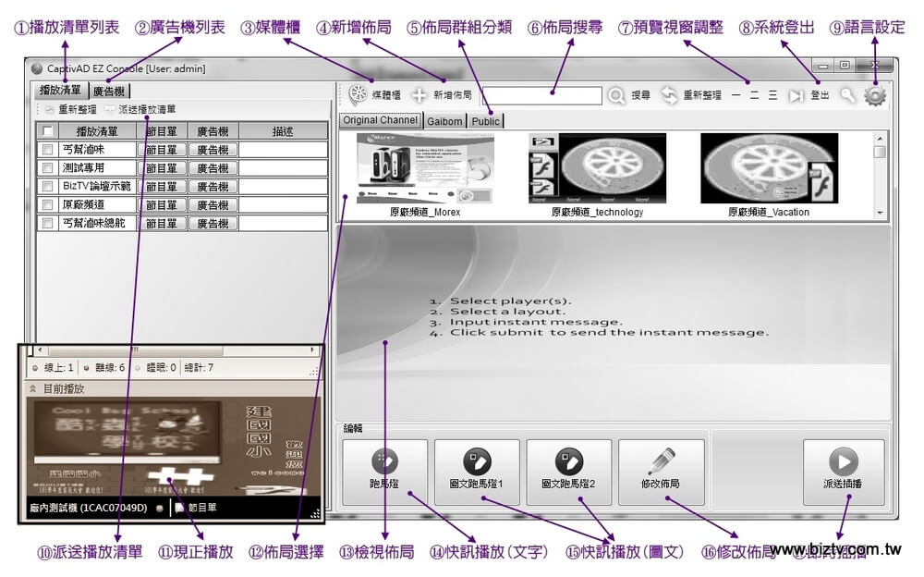924x577 pixels.
Task: Toggle the select-all checkbox in table header
Action: (48, 131)
